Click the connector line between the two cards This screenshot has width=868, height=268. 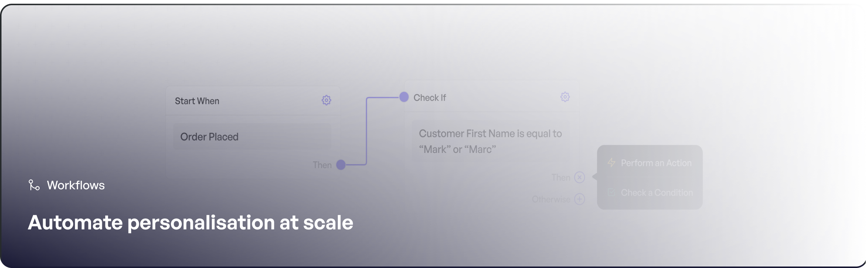coord(366,130)
